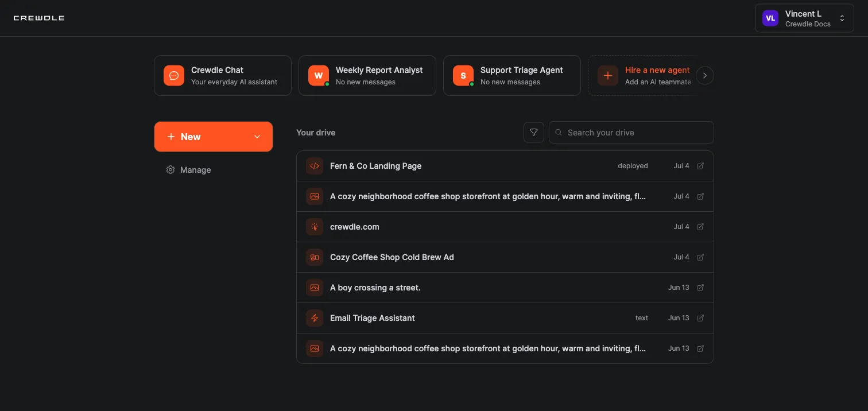This screenshot has height=411, width=868.
Task: Open external link for Jun 13 coffee shop image
Action: tap(700, 348)
